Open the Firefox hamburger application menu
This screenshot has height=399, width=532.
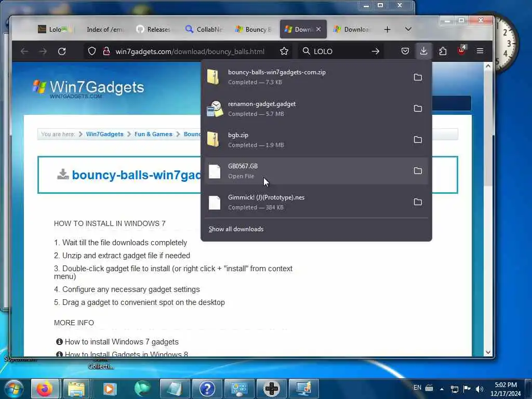click(x=480, y=51)
